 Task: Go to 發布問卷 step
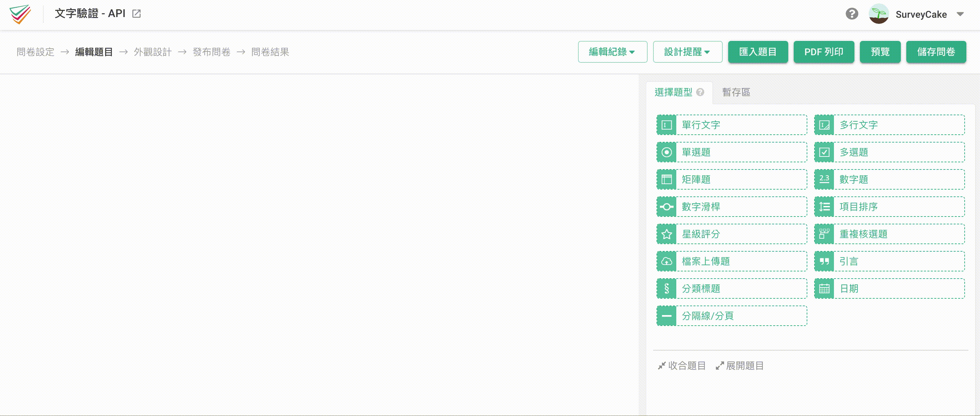click(x=212, y=52)
